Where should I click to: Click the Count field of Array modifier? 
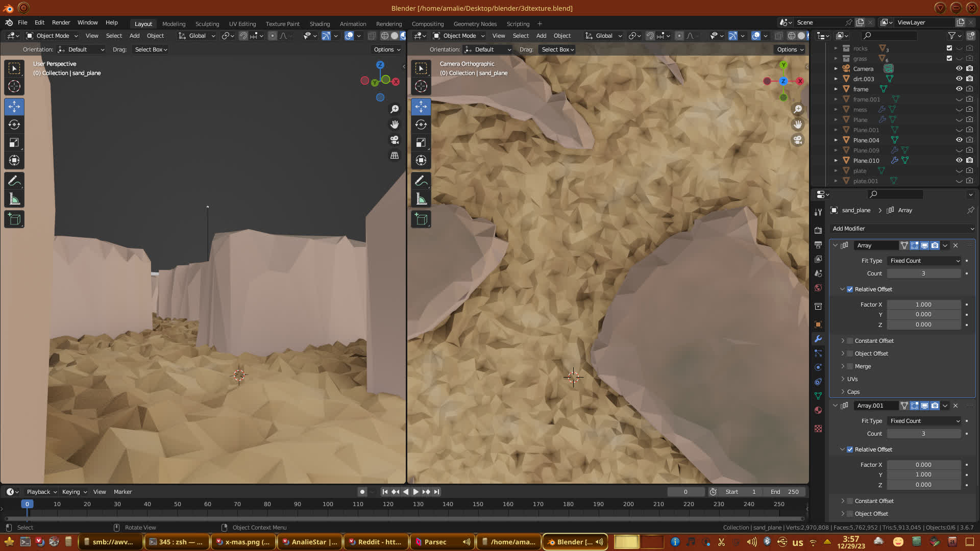[923, 273]
